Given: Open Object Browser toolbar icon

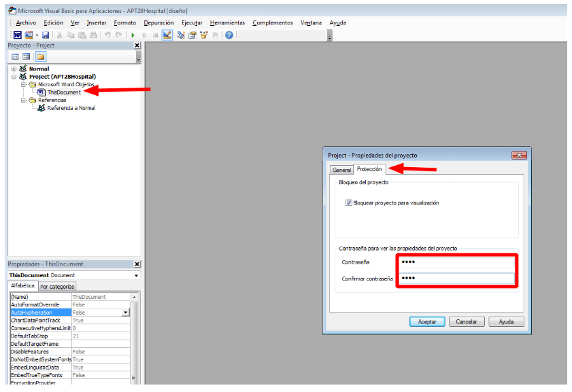Looking at the screenshot, I should (x=203, y=35).
